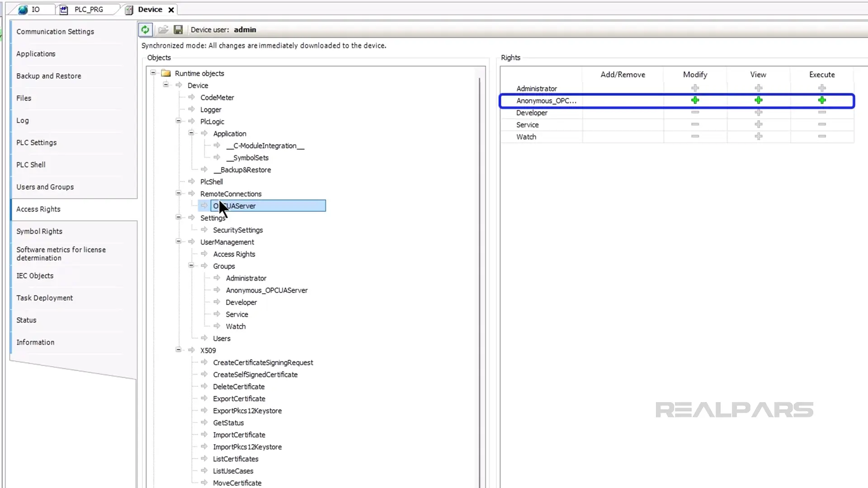Click the save to disk floppy icon
This screenshot has width=868, height=488.
[178, 30]
